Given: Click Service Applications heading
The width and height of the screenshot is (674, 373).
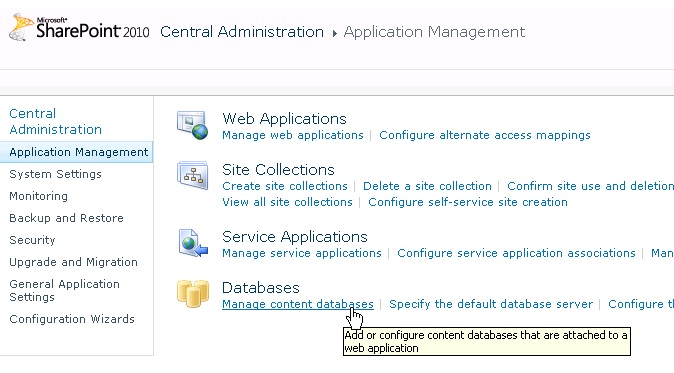Looking at the screenshot, I should [x=295, y=237].
